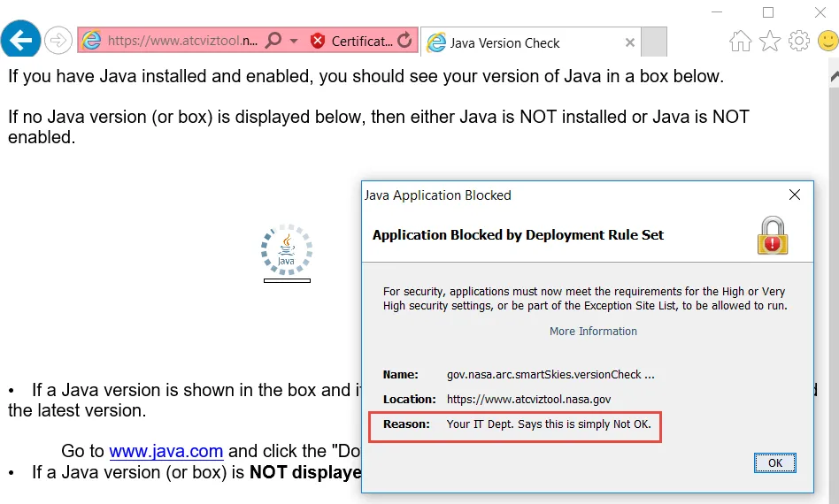
Task: Click the forward navigation arrow
Action: point(58,40)
